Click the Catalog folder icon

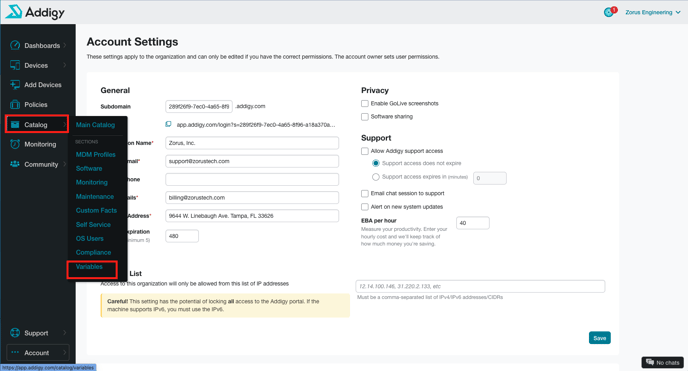point(15,125)
